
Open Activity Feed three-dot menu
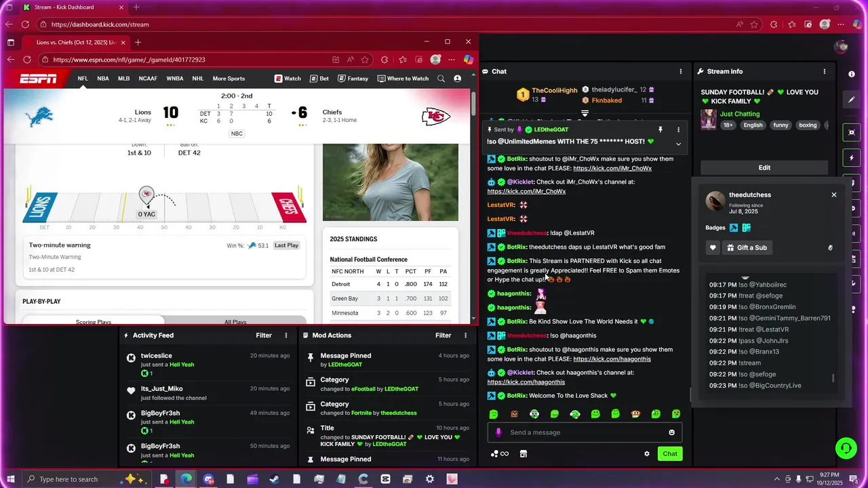[286, 335]
